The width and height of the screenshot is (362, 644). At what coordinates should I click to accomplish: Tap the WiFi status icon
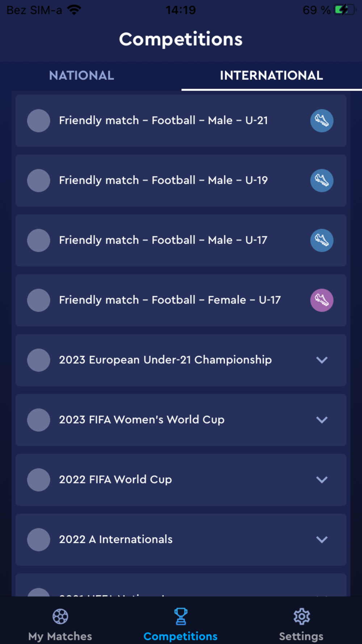(74, 10)
